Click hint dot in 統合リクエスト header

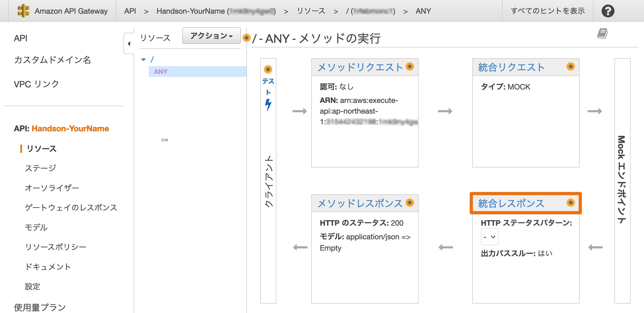point(570,66)
